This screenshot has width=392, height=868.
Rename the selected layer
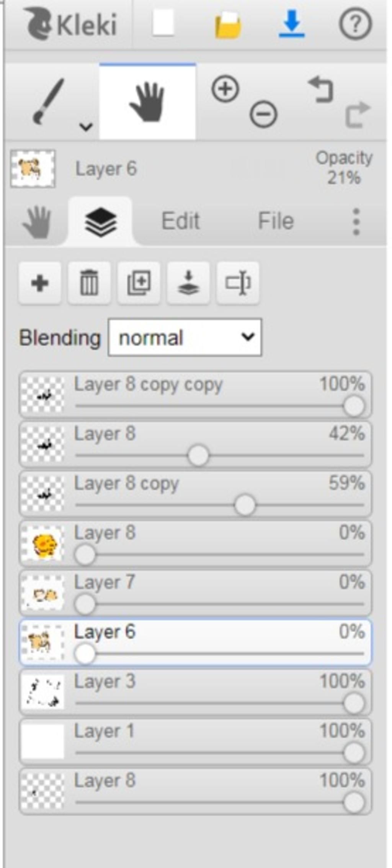point(238,283)
